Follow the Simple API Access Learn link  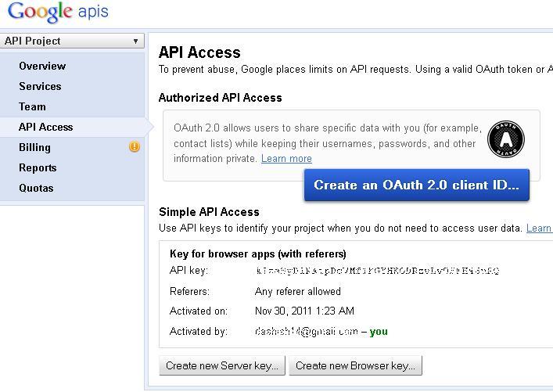click(539, 228)
